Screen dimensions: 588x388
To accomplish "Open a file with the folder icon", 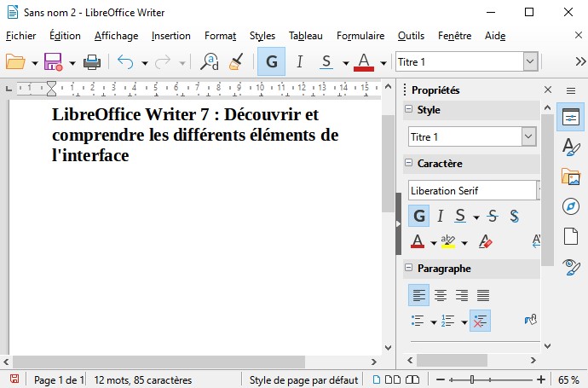I will (15, 62).
